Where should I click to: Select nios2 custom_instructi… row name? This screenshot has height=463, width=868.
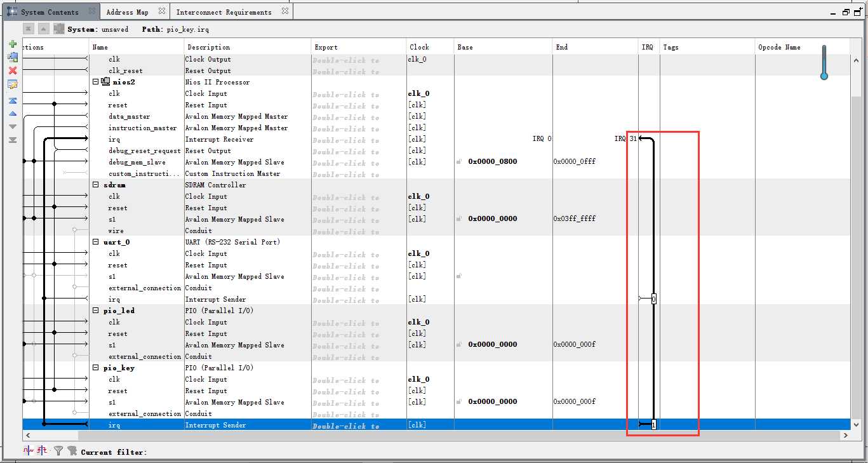[145, 173]
